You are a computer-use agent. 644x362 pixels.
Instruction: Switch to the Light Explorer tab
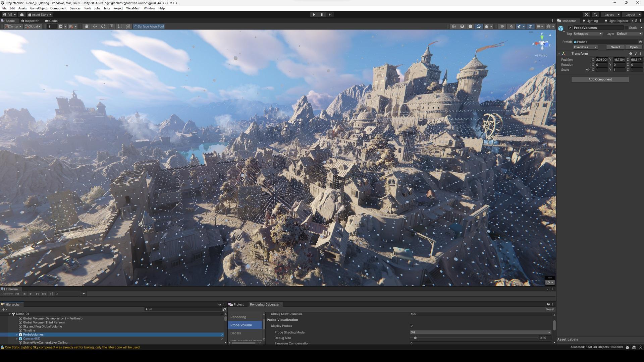616,21
